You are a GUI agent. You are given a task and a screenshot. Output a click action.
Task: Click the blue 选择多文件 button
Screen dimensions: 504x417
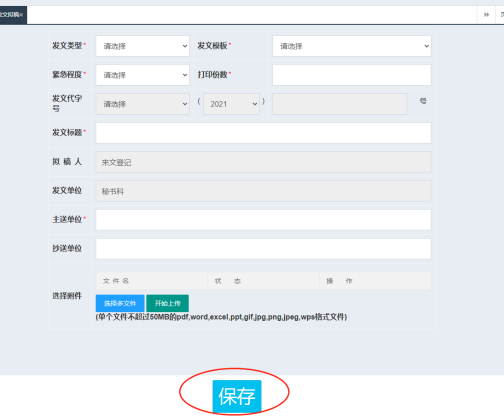pyautogui.click(x=120, y=303)
